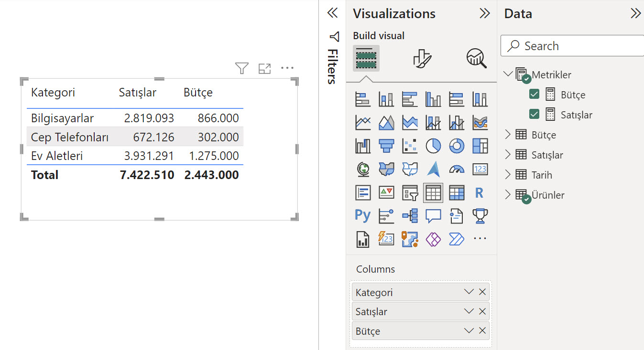Click the 7.422.510 total value

[147, 175]
